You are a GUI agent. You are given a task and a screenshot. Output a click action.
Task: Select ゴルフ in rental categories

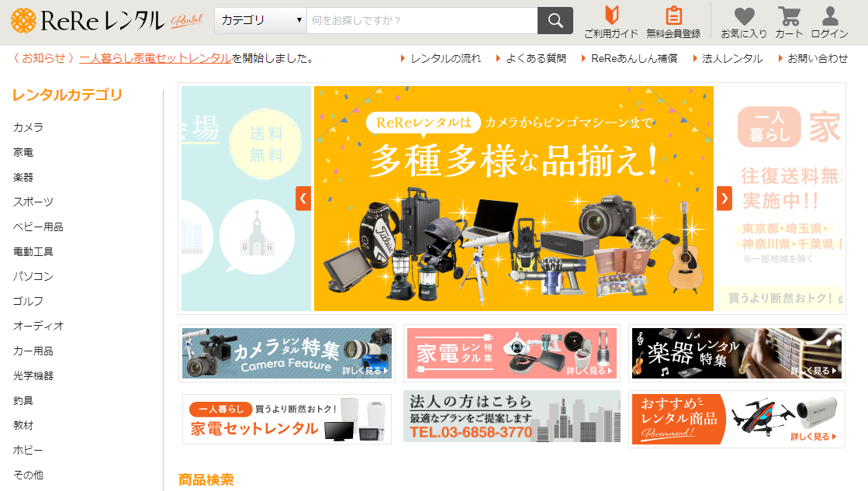[x=28, y=301]
